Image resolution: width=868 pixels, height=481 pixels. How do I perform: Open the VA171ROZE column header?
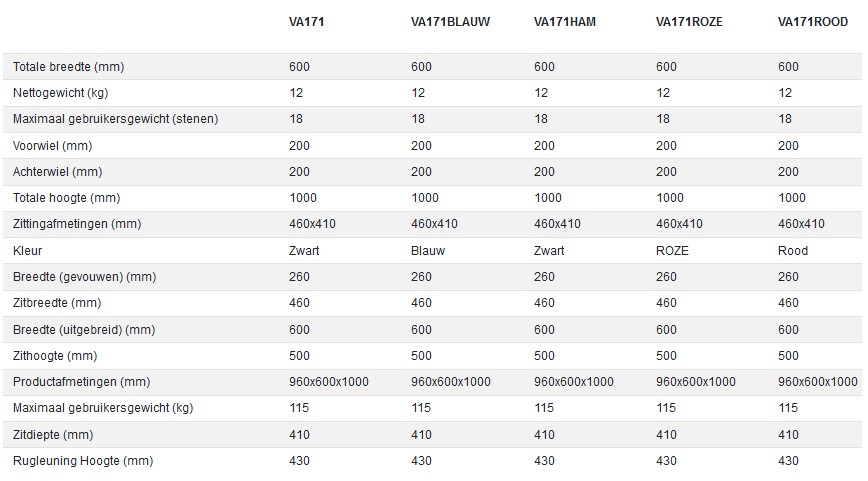689,22
